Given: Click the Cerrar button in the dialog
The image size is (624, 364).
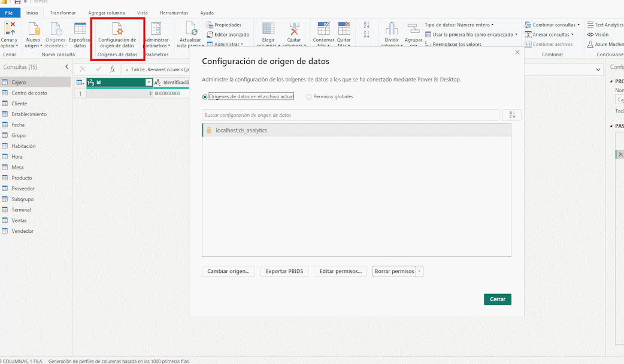Looking at the screenshot, I should [497, 299].
